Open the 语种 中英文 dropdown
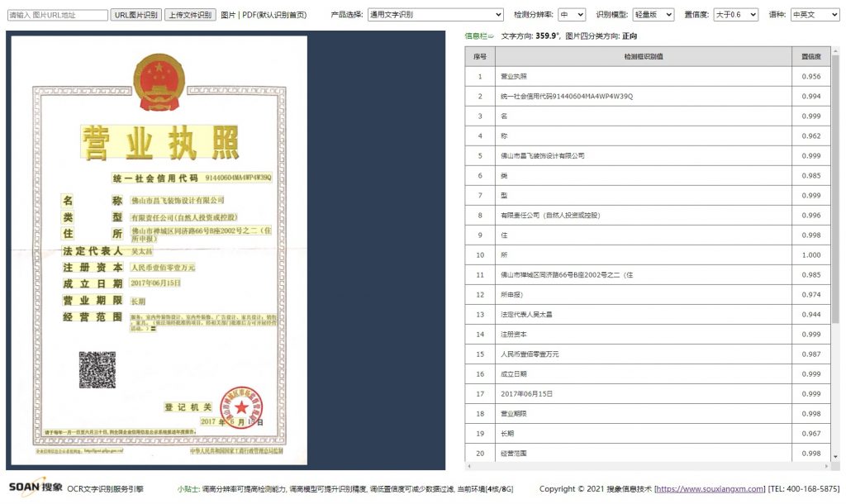846x504 pixels. pos(815,15)
